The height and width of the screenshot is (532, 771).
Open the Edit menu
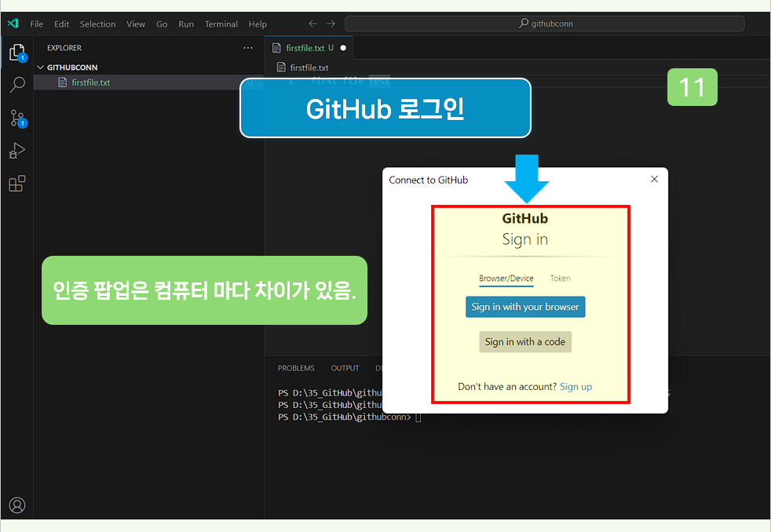tap(61, 24)
